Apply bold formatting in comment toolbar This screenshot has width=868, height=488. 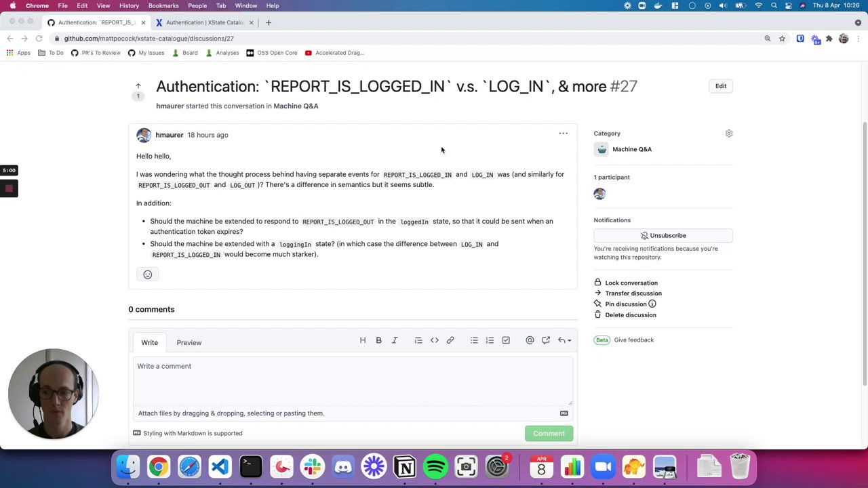[x=378, y=340]
